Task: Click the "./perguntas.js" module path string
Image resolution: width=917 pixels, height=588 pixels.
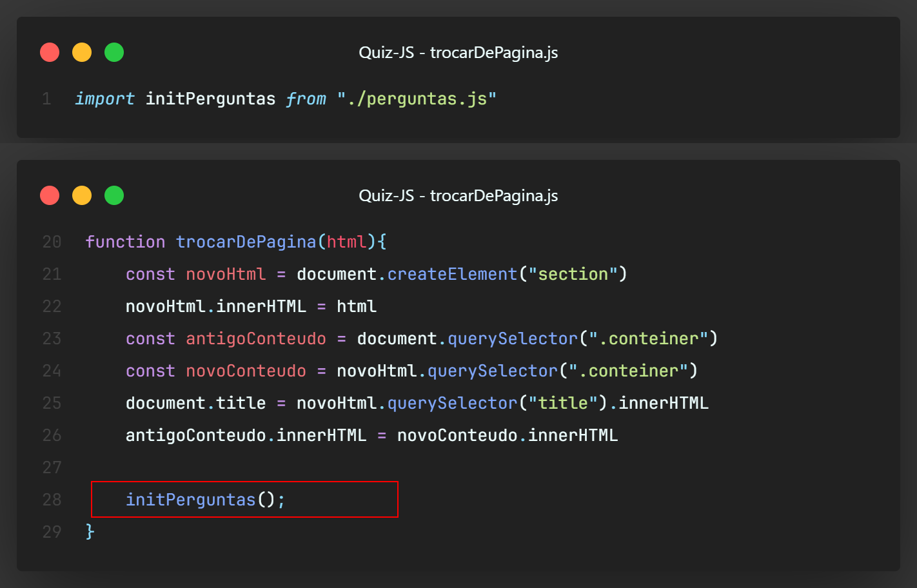Action: pos(418,99)
